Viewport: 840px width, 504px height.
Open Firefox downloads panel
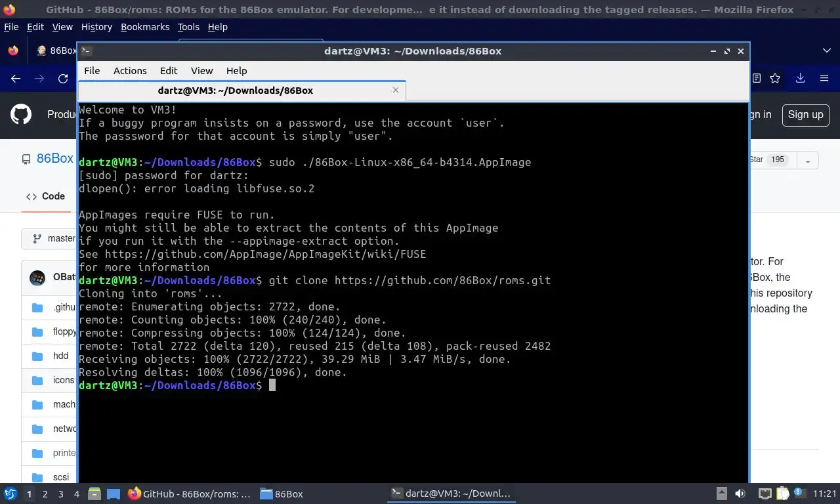pos(800,78)
